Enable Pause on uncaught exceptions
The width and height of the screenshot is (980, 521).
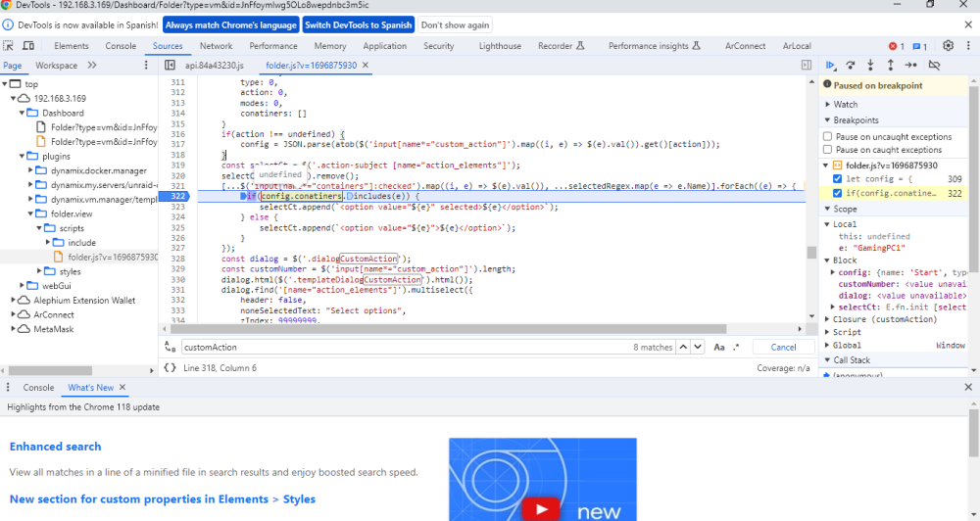click(x=828, y=136)
